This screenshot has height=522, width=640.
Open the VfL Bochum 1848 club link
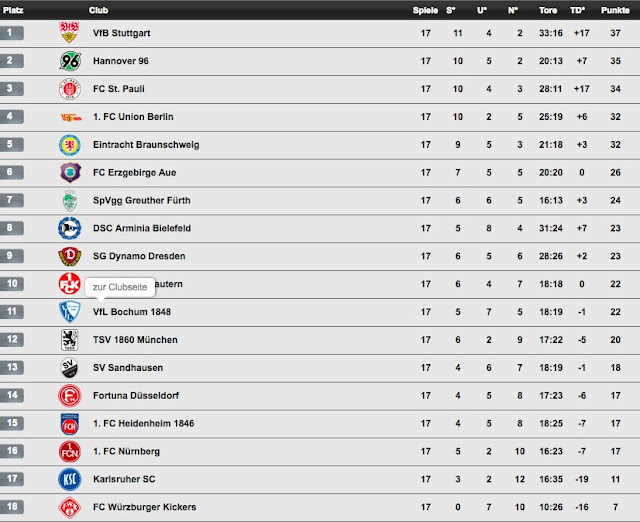pos(132,312)
